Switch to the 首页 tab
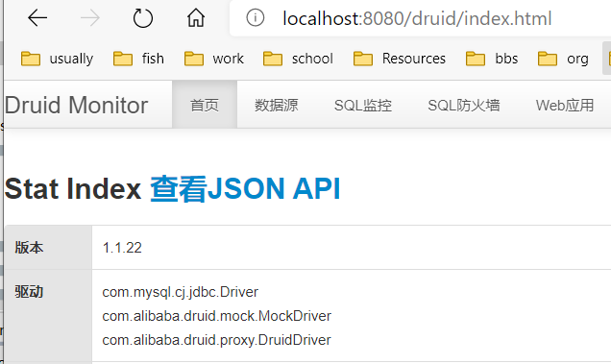 pyautogui.click(x=205, y=105)
